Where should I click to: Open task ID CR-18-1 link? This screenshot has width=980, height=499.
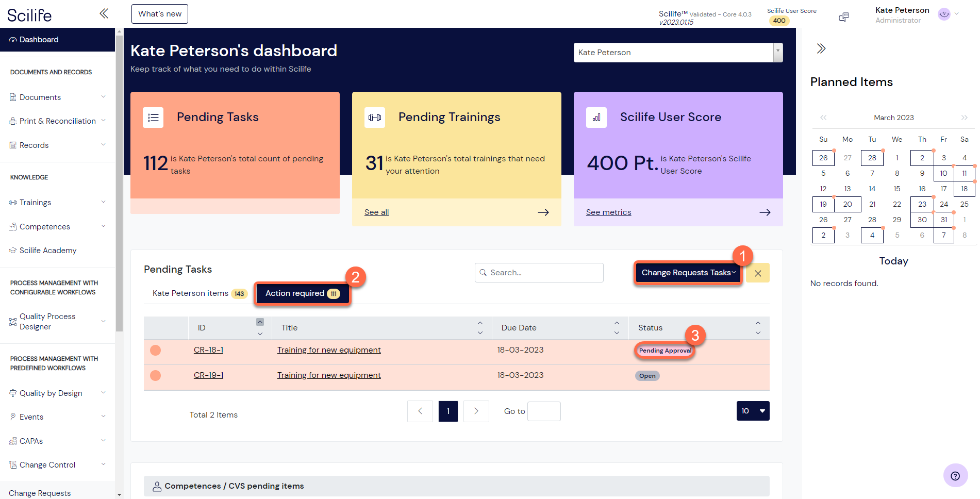[x=208, y=350]
